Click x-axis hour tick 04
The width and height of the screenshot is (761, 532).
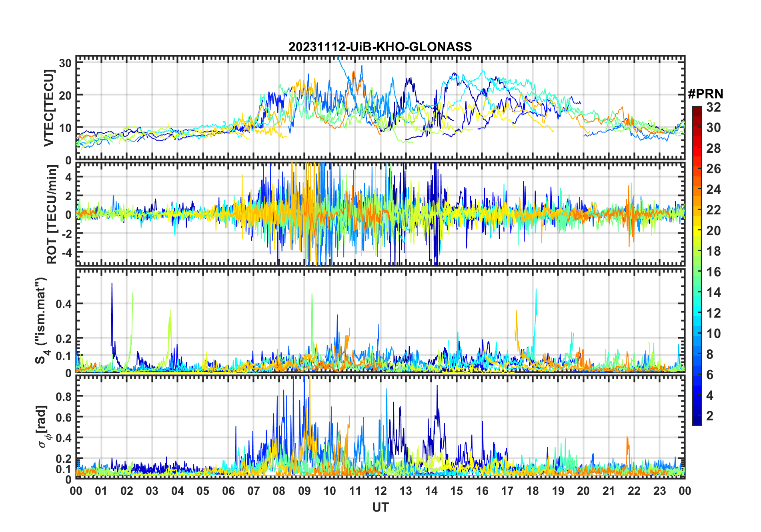[x=178, y=491]
